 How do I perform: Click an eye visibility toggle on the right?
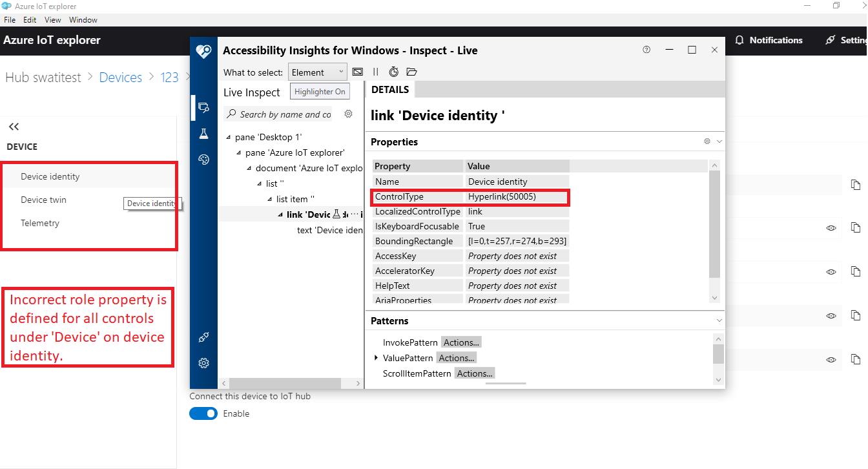pyautogui.click(x=831, y=227)
